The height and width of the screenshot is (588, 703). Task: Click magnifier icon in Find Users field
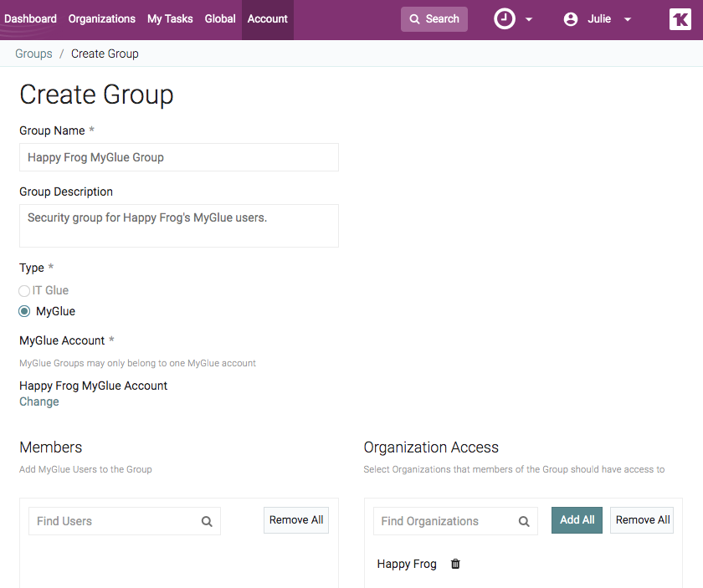pos(207,521)
